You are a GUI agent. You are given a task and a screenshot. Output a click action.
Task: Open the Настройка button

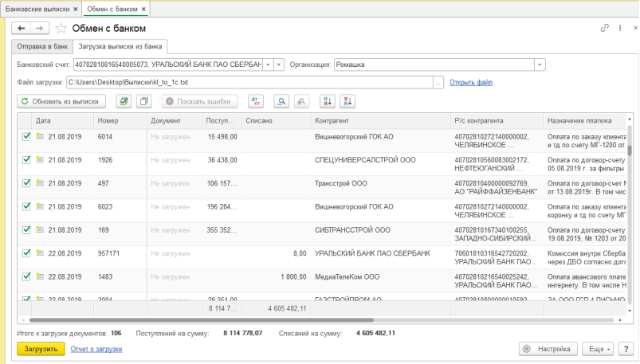point(548,349)
